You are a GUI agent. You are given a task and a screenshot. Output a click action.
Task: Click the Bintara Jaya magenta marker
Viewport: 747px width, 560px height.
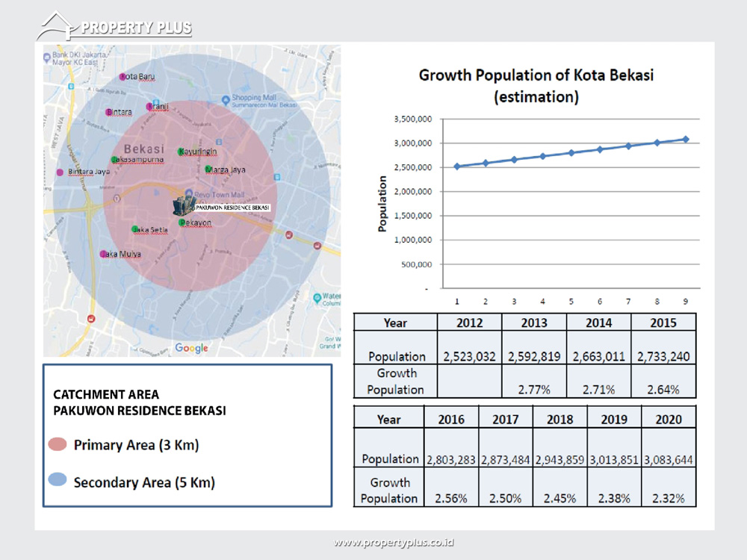pyautogui.click(x=60, y=172)
